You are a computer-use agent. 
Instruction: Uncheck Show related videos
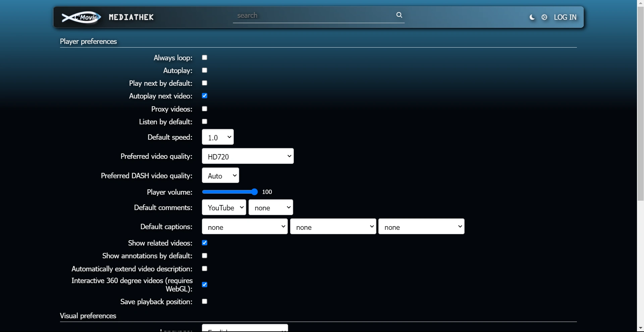click(x=205, y=243)
